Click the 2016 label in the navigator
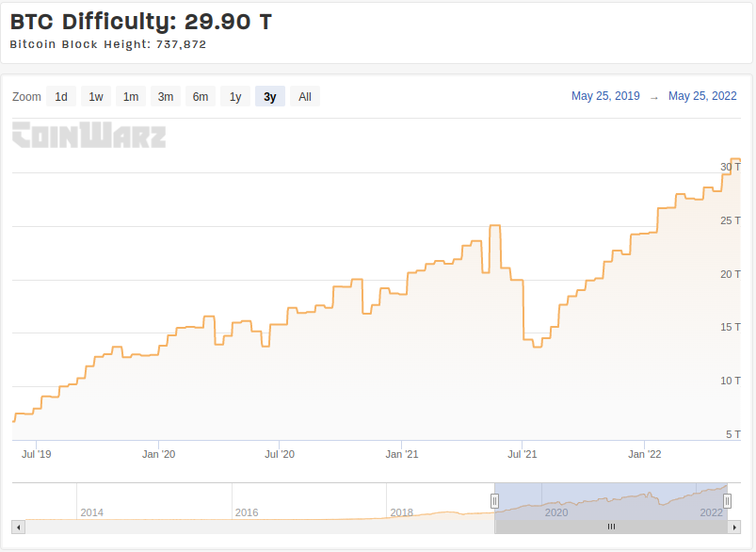The width and height of the screenshot is (756, 552). [247, 512]
